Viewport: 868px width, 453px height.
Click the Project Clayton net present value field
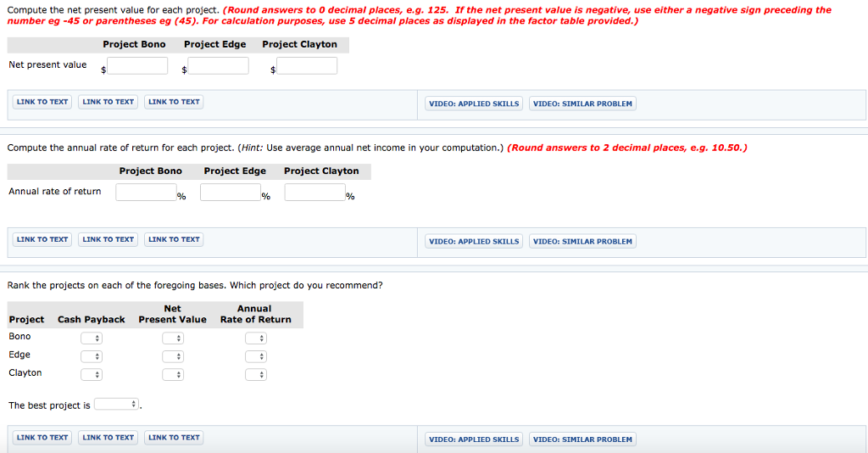click(306, 66)
